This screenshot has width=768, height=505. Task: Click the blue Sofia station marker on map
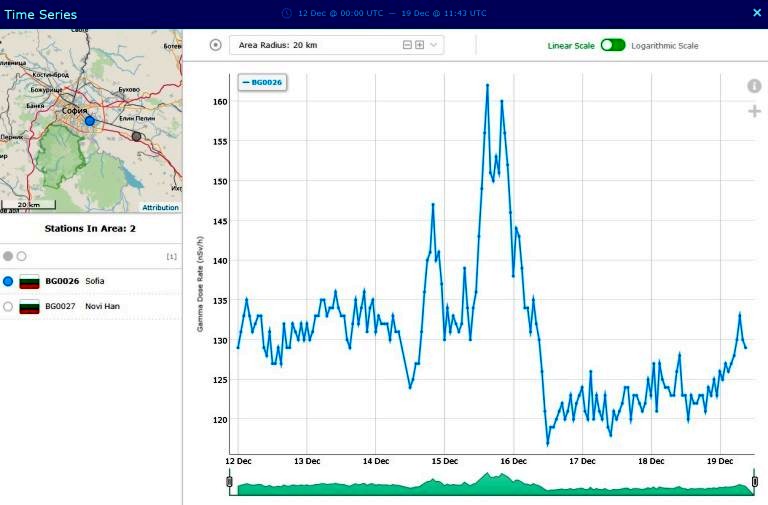(89, 120)
